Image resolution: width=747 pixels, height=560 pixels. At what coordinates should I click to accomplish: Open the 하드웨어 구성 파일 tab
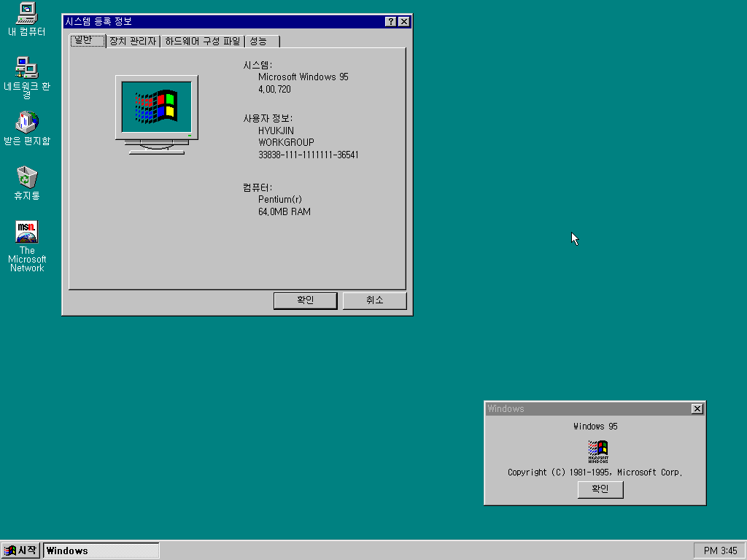pyautogui.click(x=203, y=42)
